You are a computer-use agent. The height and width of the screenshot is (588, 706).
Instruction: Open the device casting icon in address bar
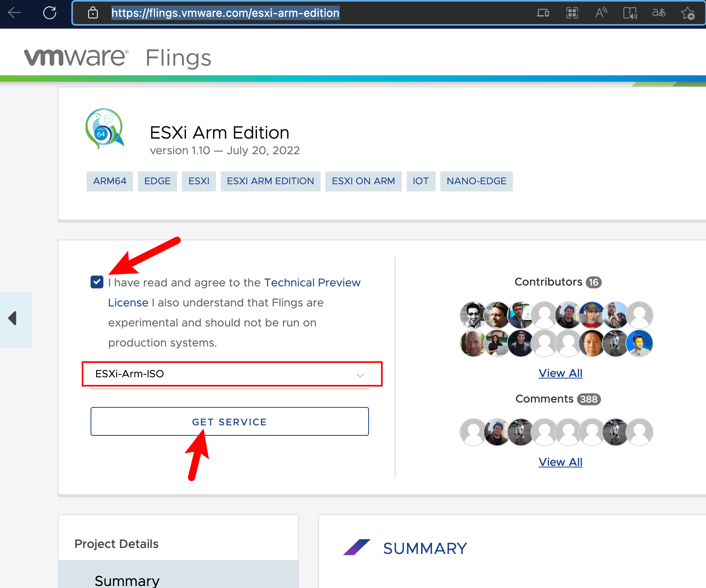[543, 13]
